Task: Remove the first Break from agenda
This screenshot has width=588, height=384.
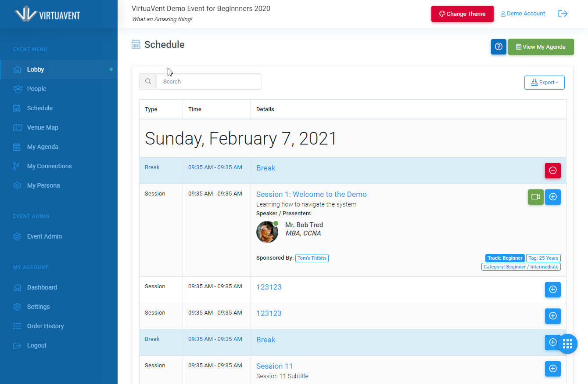Action: (552, 170)
